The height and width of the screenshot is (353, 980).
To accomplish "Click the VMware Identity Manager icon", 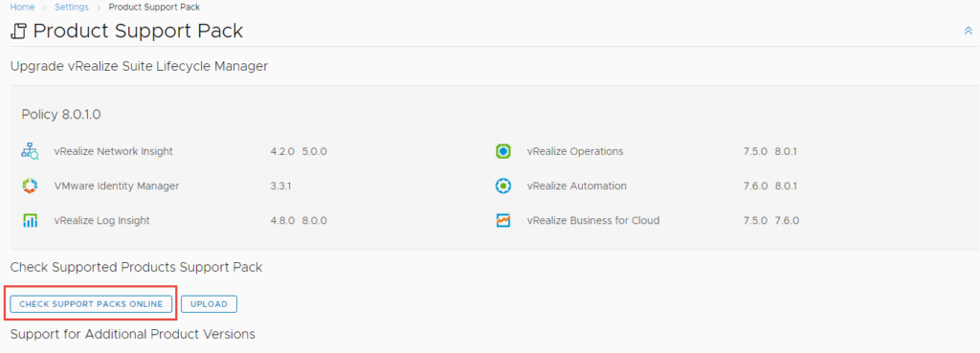I will click(x=30, y=186).
